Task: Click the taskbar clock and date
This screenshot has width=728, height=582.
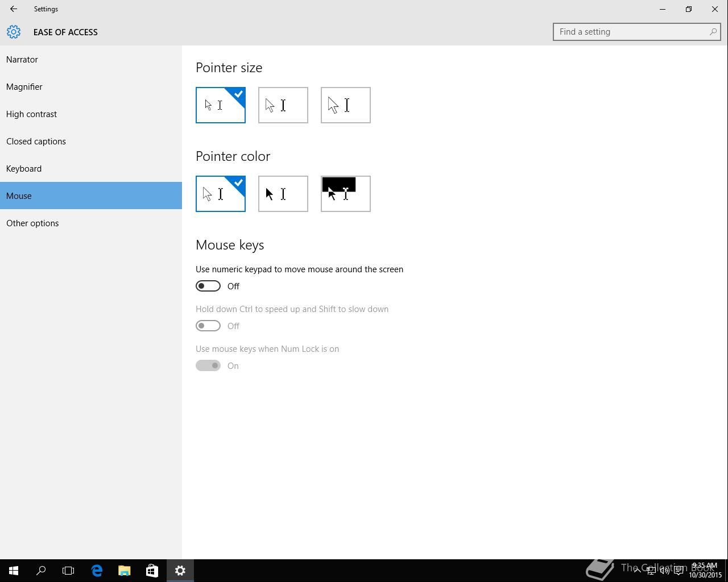Action: coord(705,571)
